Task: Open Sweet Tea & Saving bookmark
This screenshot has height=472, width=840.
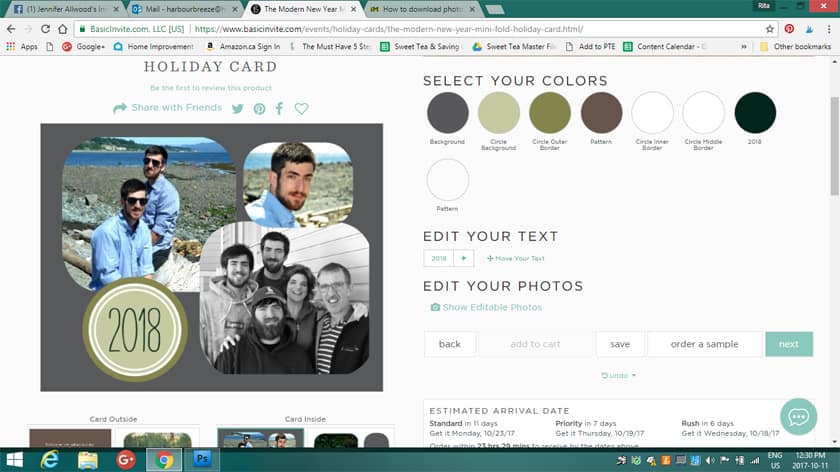Action: (421, 47)
